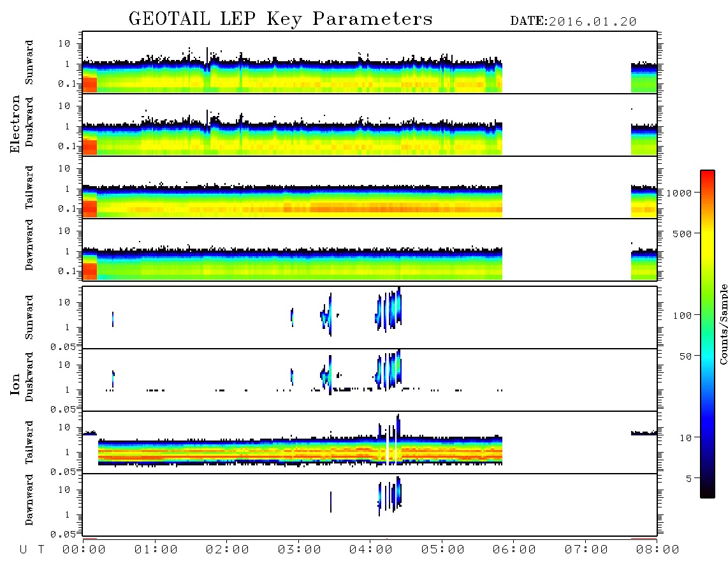Click the '07:00' time tick label
The height and width of the screenshot is (561, 728).
click(586, 550)
